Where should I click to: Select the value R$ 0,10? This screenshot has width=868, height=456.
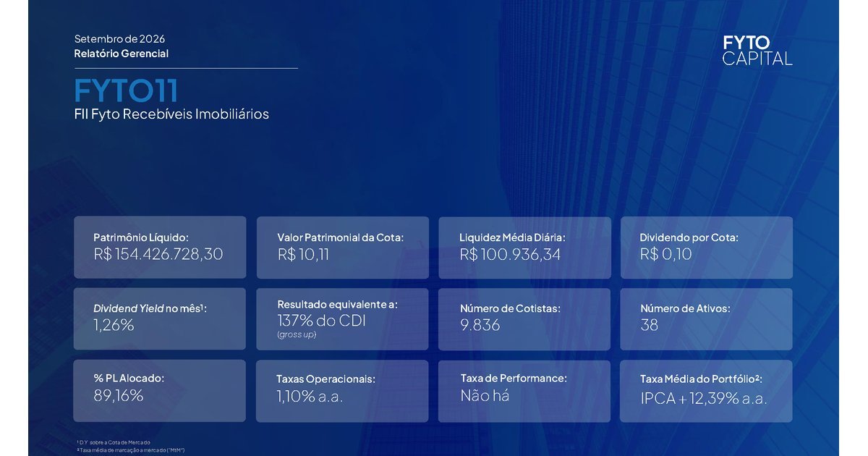665,254
